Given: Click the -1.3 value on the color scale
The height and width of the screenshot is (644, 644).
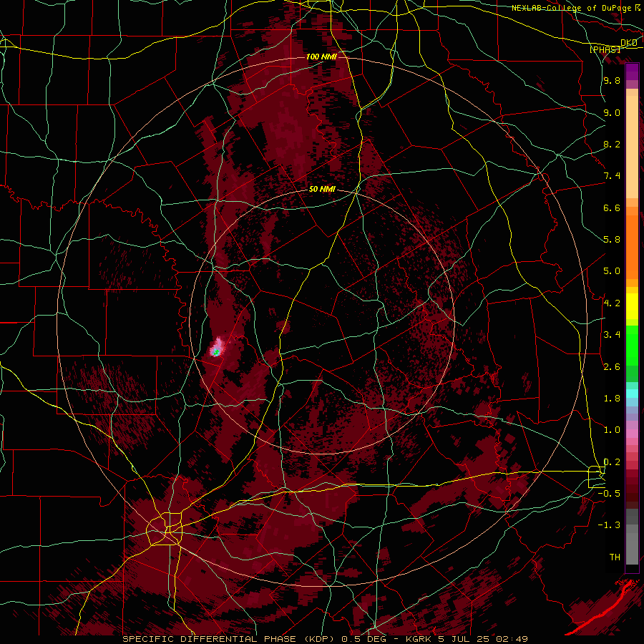Looking at the screenshot, I should [x=610, y=525].
